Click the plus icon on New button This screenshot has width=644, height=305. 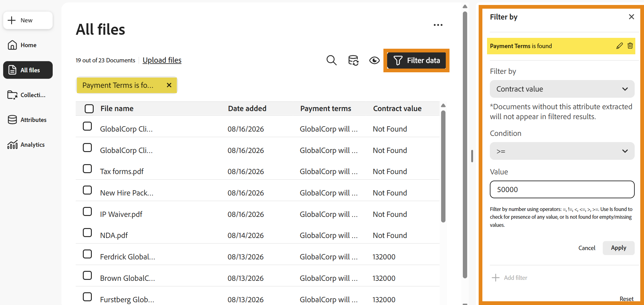(x=11, y=20)
